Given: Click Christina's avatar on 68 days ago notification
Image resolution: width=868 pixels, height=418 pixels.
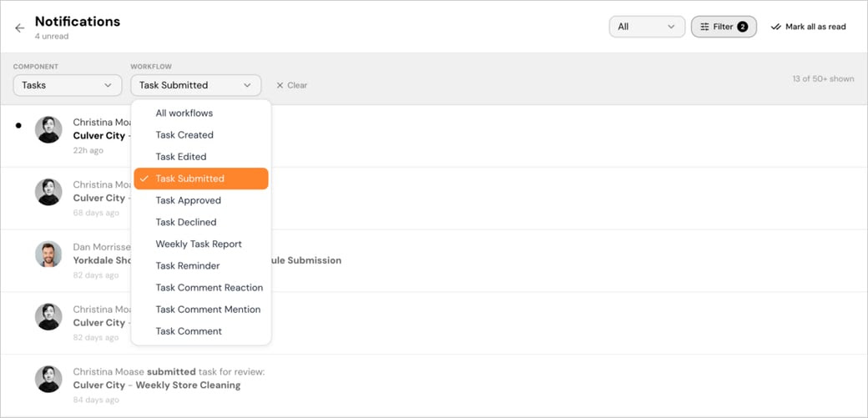Looking at the screenshot, I should (x=48, y=192).
